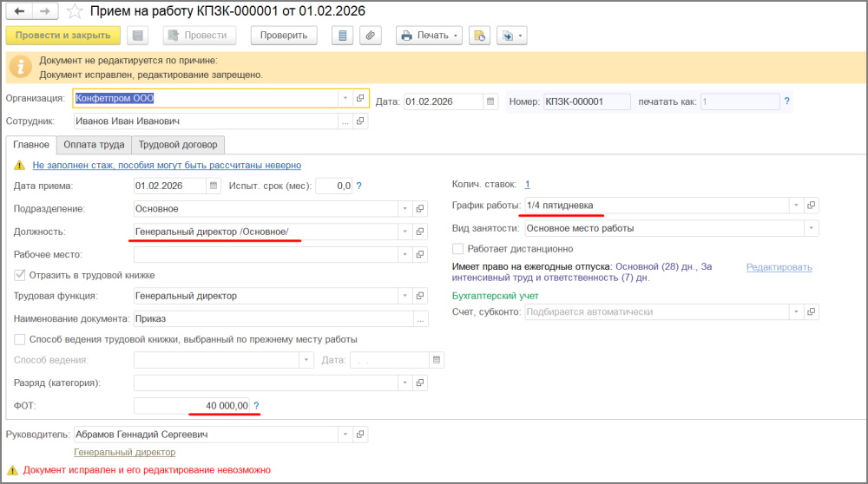Screen dimensions: 868x484
Task: Click the save floppy disk icon
Action: [137, 36]
